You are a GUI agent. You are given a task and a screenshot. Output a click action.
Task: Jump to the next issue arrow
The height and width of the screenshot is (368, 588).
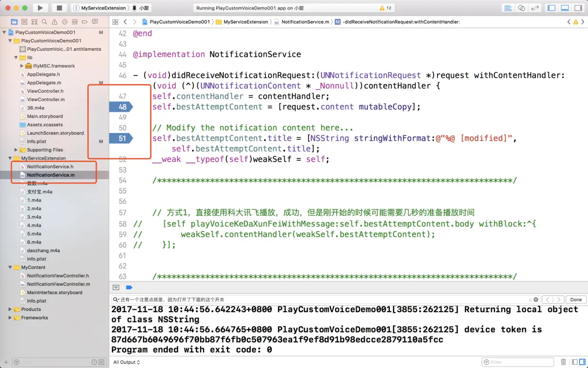click(x=583, y=22)
